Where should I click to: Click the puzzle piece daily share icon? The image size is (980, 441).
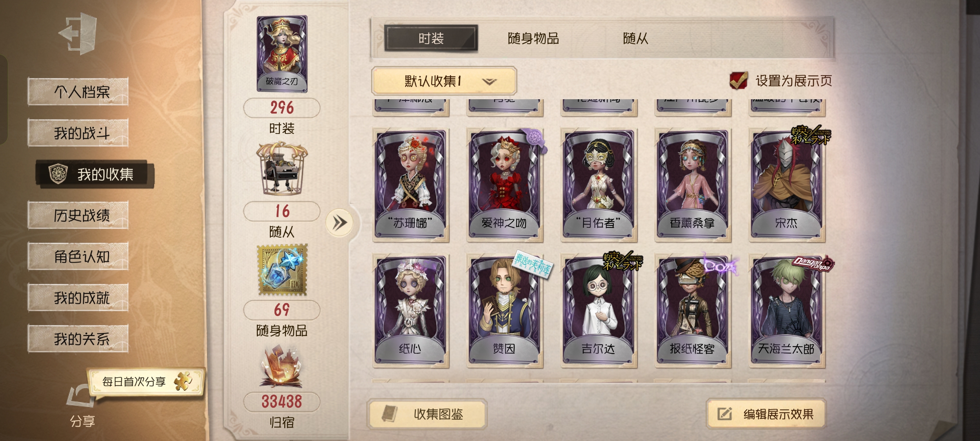183,381
